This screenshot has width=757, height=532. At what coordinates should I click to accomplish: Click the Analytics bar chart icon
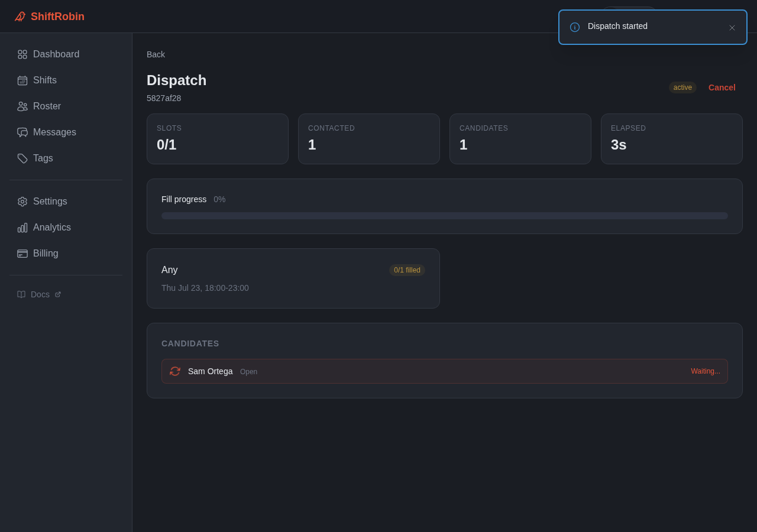[x=22, y=228]
